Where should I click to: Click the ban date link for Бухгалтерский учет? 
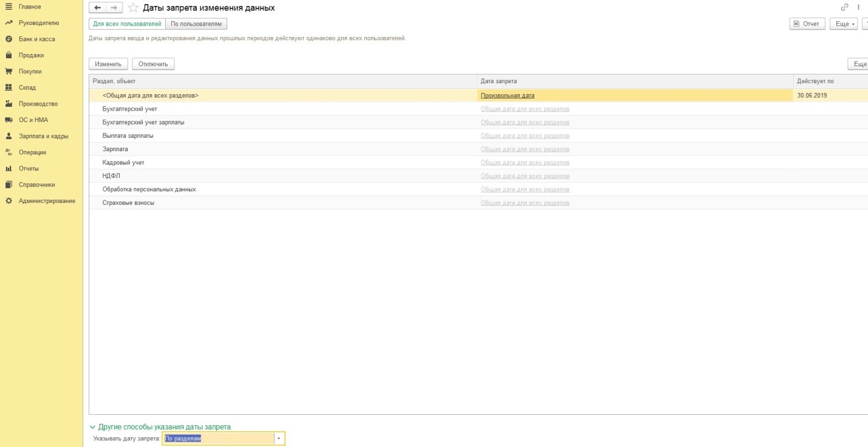click(525, 109)
